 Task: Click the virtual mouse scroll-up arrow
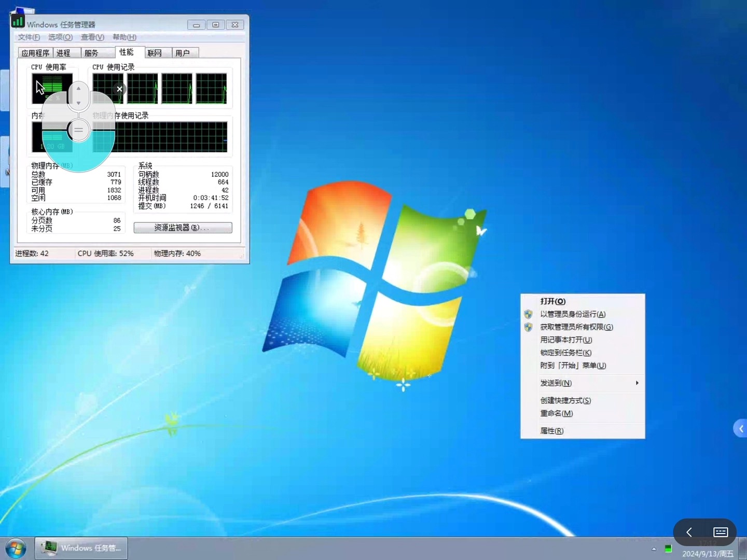coord(78,89)
